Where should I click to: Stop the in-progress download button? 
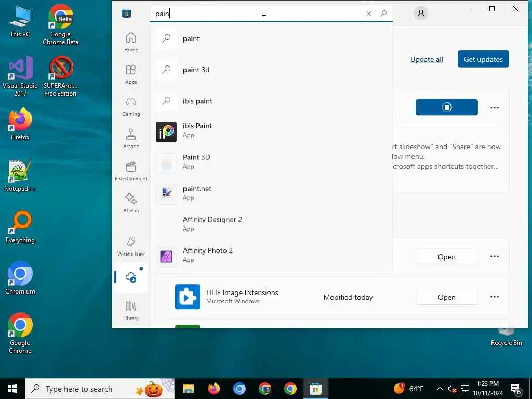(446, 107)
